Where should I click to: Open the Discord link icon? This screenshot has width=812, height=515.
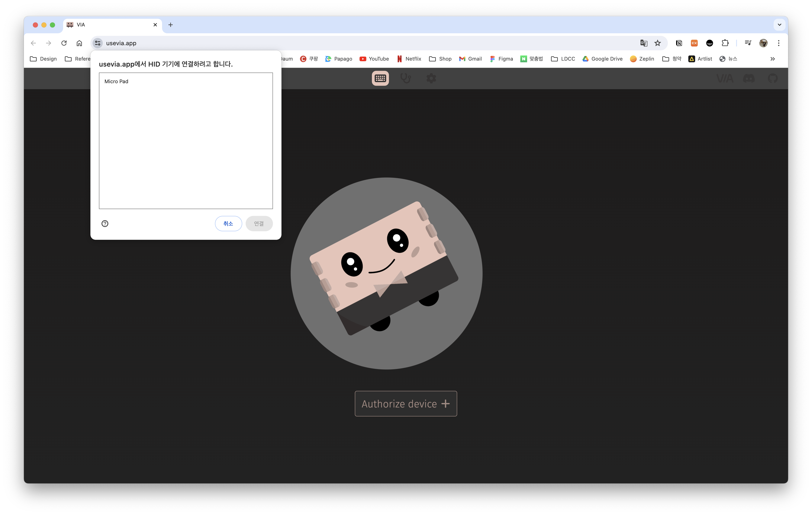coord(749,78)
